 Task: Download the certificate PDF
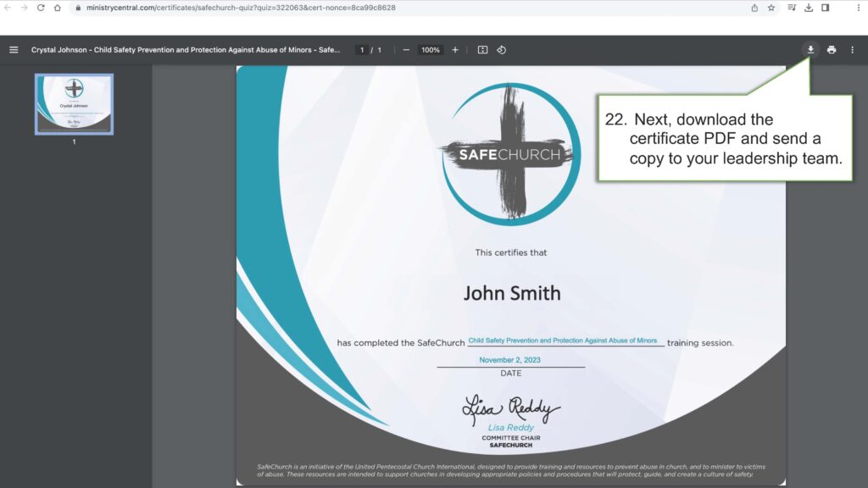pyautogui.click(x=810, y=50)
